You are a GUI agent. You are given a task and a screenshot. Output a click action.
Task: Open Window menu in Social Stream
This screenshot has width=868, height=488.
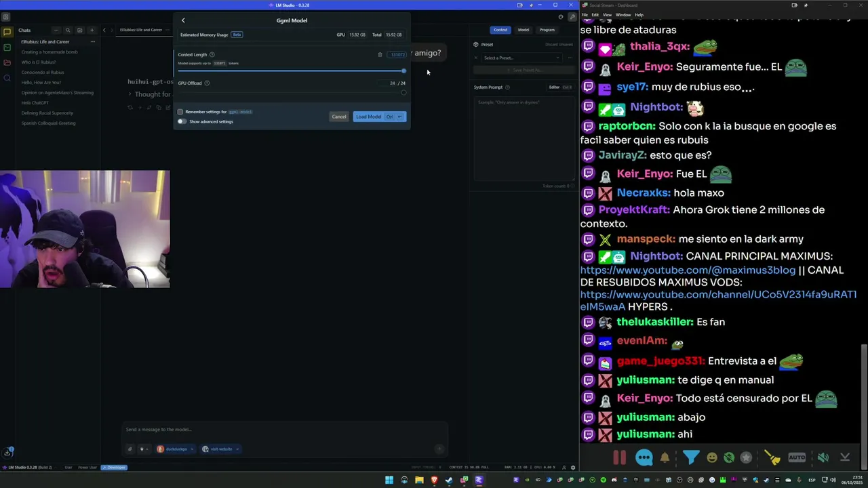point(623,14)
